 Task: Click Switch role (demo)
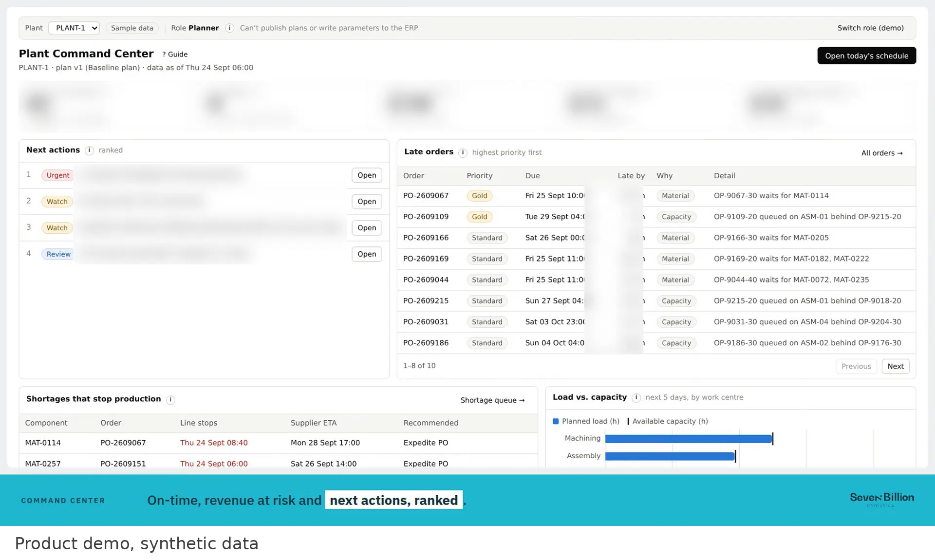click(x=870, y=28)
